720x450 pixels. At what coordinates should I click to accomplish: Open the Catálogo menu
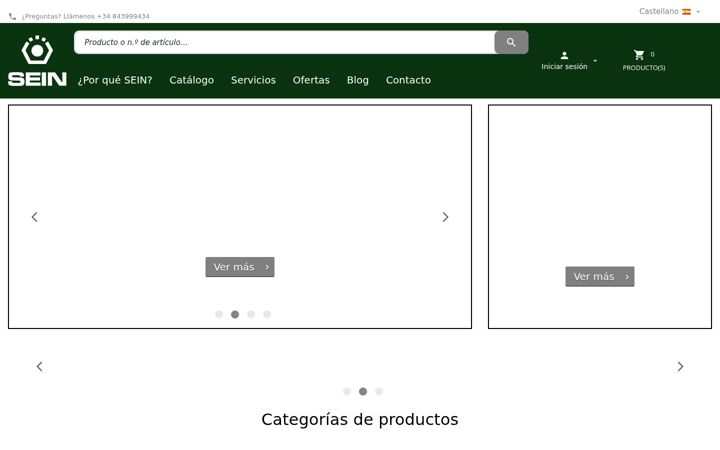point(191,80)
